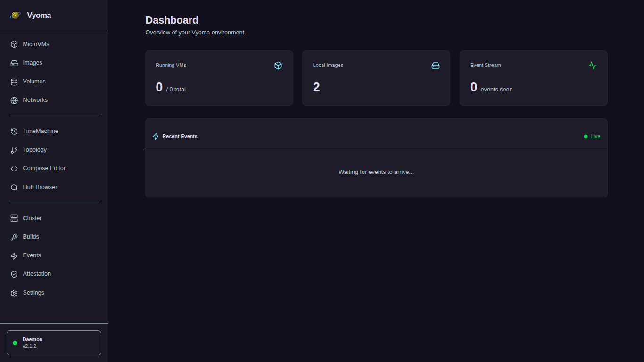Click the Local Images count "2"
This screenshot has height=362, width=644.
point(316,87)
